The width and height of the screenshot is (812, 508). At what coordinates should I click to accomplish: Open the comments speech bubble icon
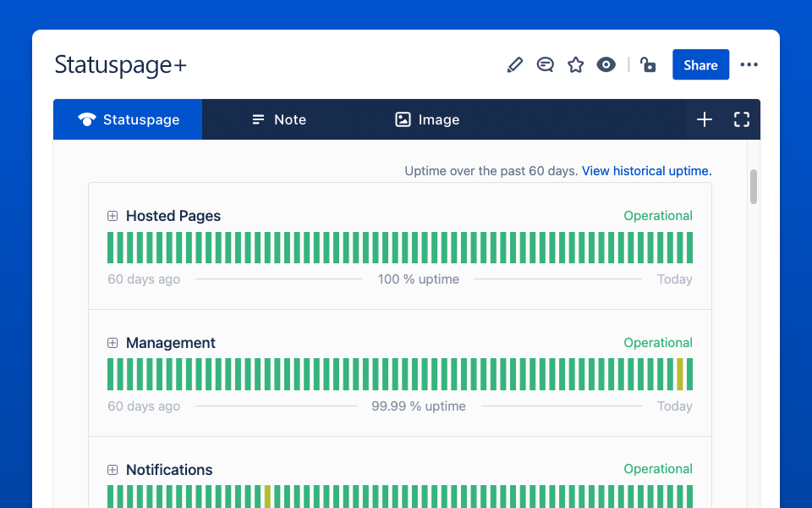(546, 65)
